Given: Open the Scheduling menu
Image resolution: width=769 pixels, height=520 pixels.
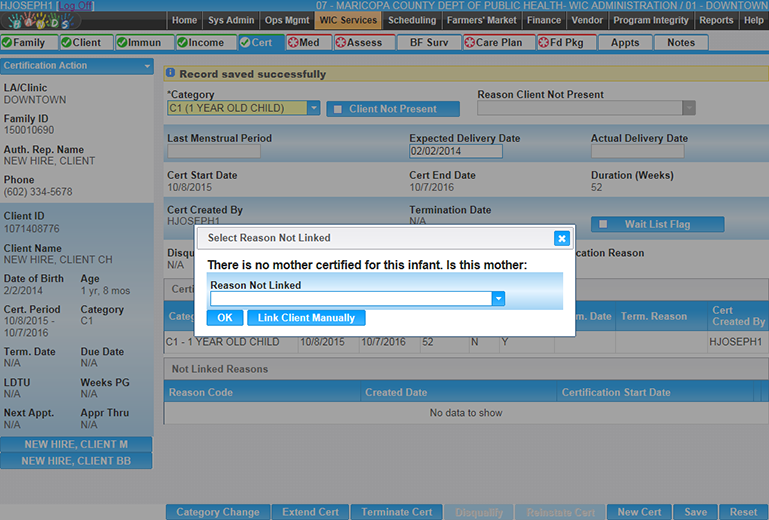Looking at the screenshot, I should [x=412, y=20].
